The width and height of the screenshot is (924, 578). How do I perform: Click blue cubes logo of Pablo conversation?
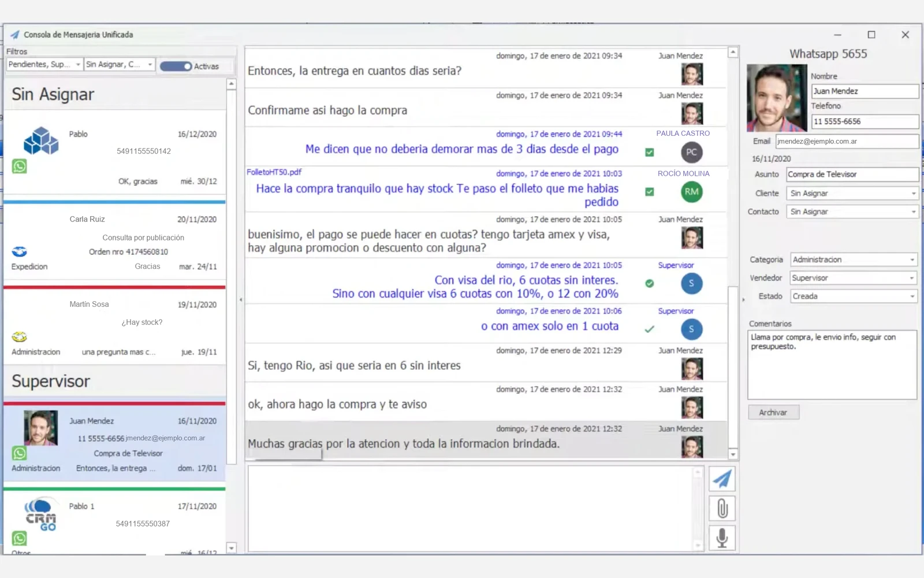pos(41,140)
